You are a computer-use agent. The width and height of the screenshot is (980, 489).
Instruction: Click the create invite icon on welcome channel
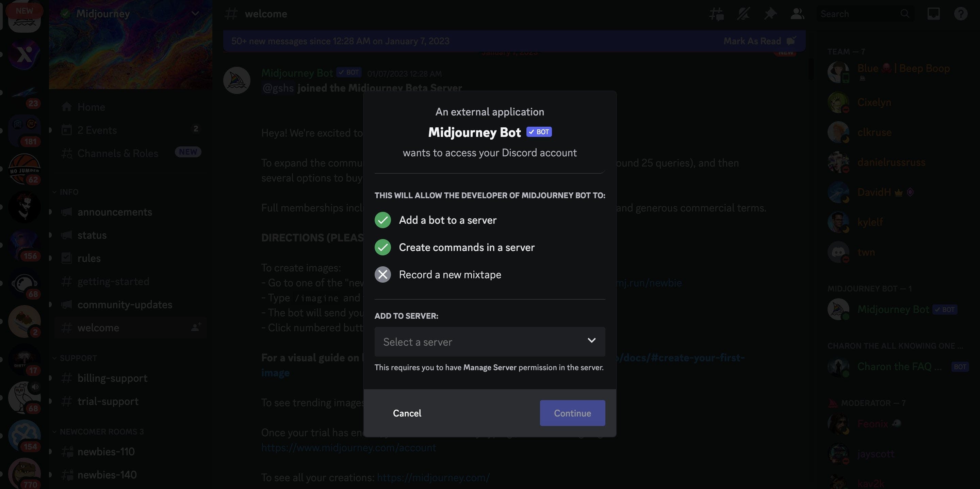click(x=196, y=327)
